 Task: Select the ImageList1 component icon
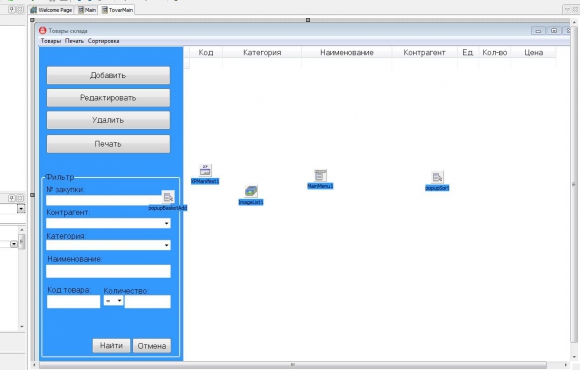(251, 191)
